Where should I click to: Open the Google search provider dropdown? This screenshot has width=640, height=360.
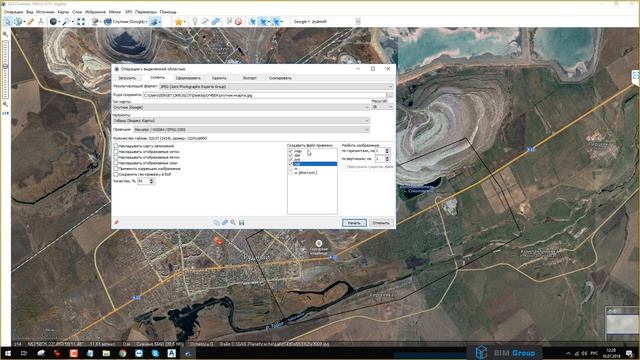coord(302,22)
